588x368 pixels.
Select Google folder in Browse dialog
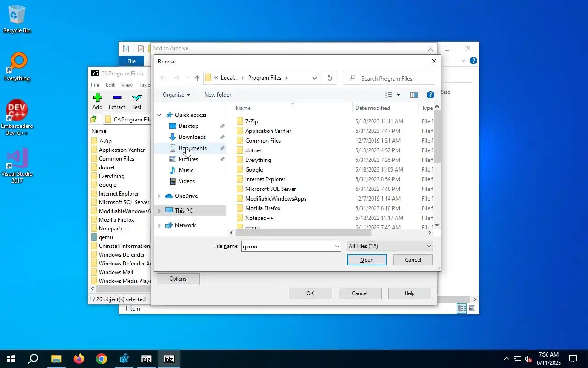[254, 170]
